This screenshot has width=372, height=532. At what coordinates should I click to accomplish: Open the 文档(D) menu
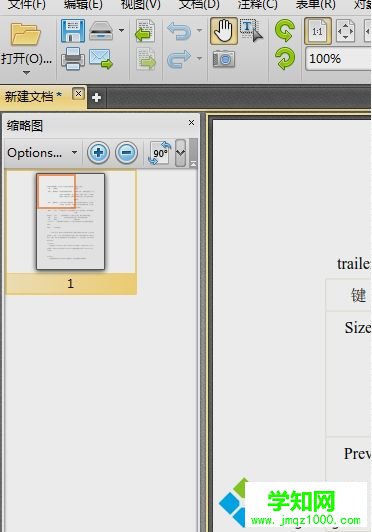(x=199, y=5)
